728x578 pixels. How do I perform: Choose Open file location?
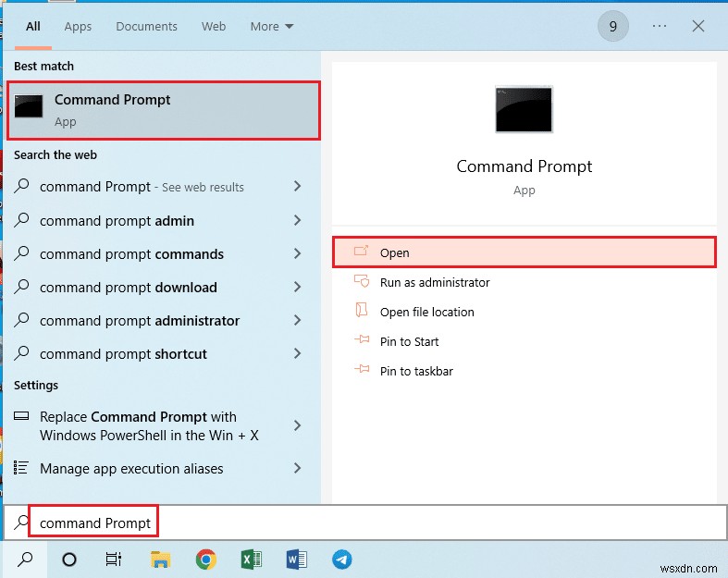coord(524,312)
